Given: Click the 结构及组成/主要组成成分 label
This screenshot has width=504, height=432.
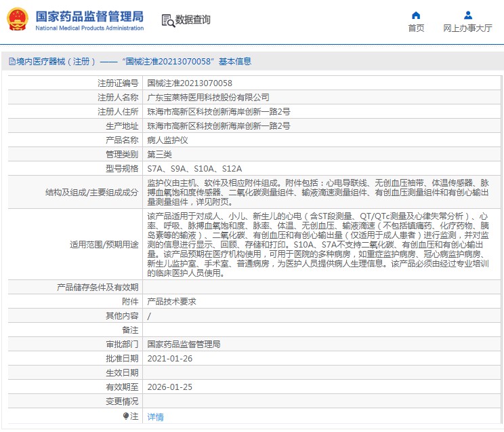Looking at the screenshot, I should pyautogui.click(x=92, y=192).
